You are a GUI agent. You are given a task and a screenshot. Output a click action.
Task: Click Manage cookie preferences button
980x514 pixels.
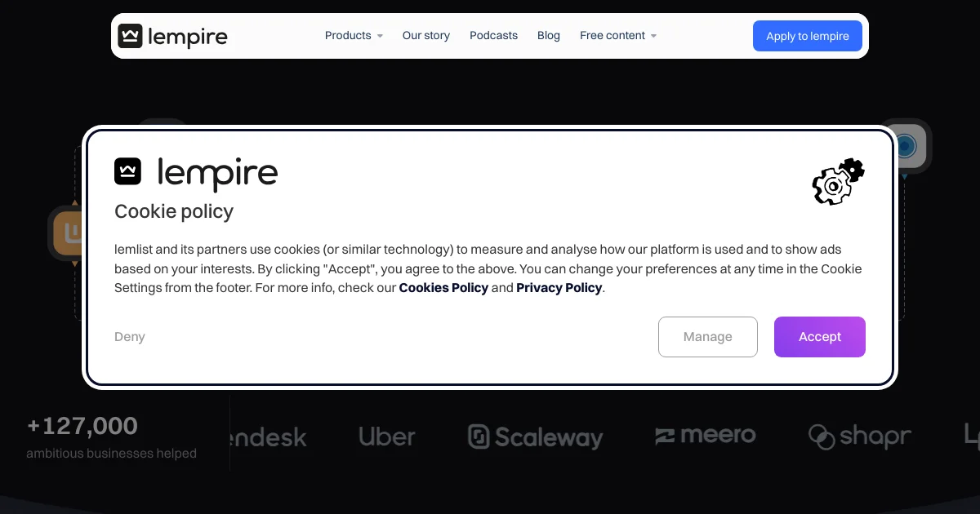[708, 337]
